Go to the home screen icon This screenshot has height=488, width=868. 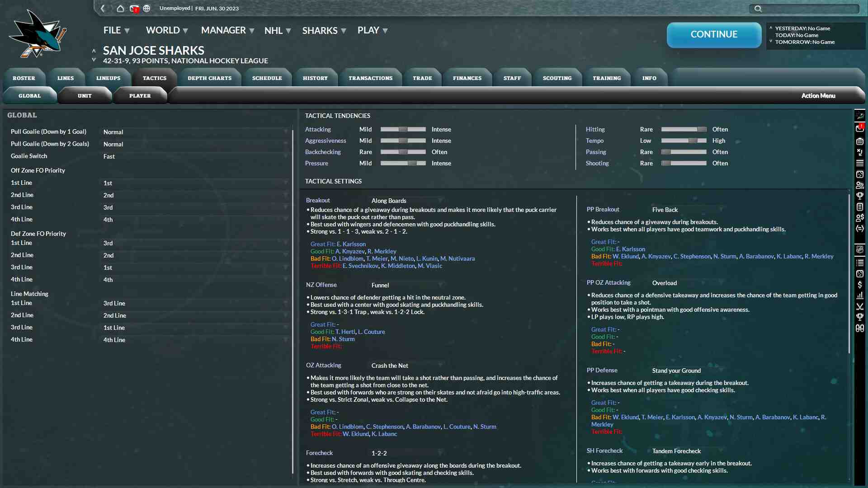[x=120, y=8]
